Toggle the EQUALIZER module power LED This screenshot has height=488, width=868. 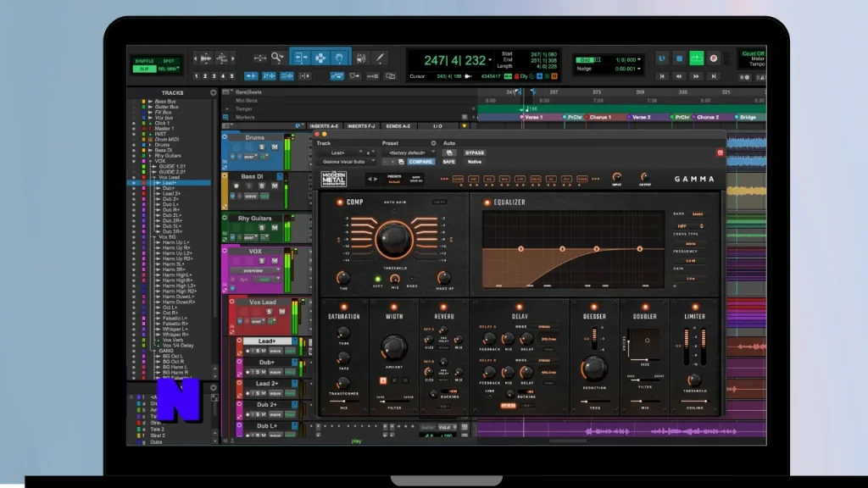coord(487,202)
